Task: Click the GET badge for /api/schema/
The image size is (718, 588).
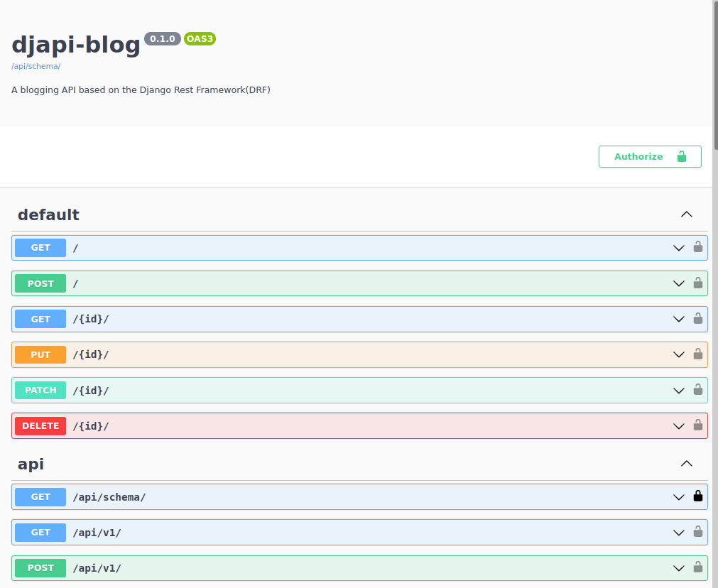Action: (x=40, y=497)
